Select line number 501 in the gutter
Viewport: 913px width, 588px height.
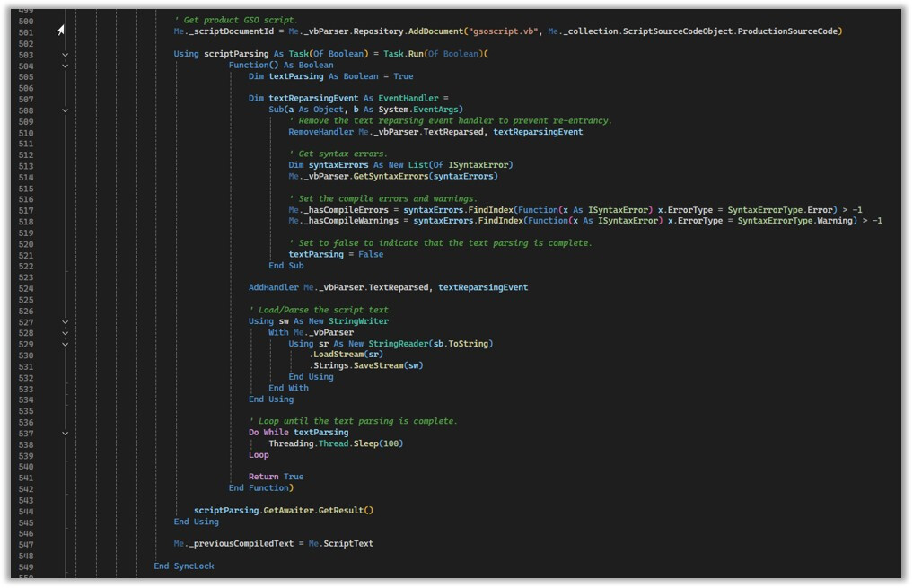coord(26,32)
